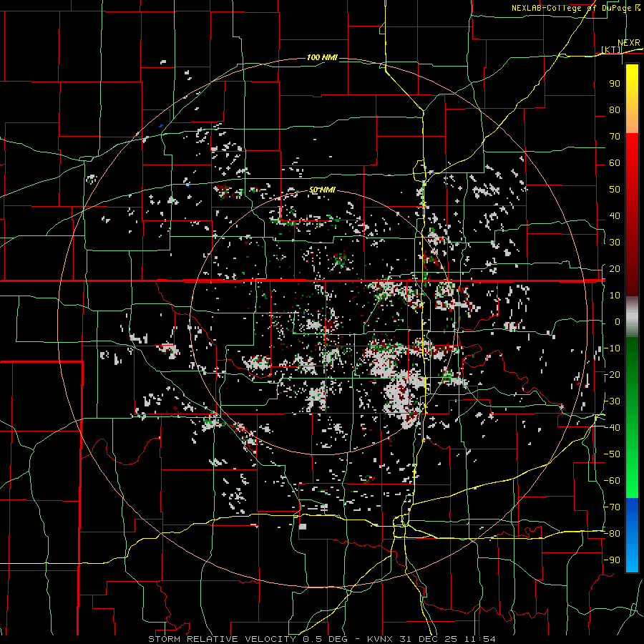
Task: Click the 100 NMI range ring label
Action: (322, 57)
